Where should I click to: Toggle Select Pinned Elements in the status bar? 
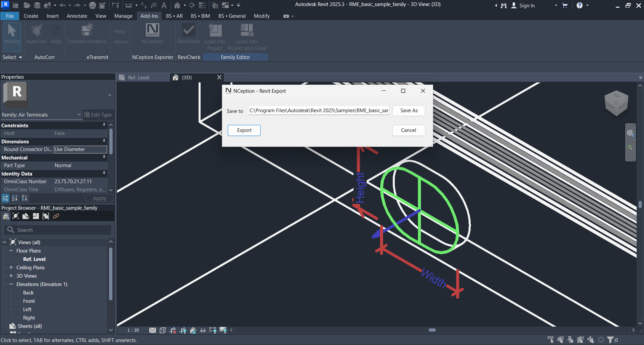571,340
